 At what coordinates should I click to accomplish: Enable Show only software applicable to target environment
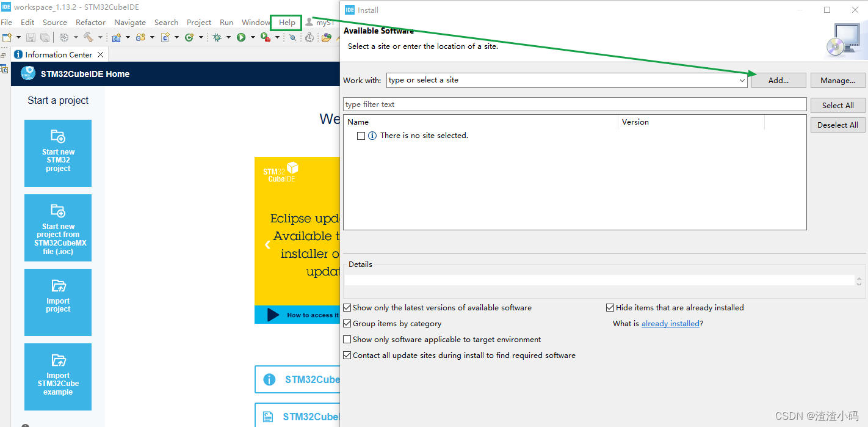click(347, 340)
